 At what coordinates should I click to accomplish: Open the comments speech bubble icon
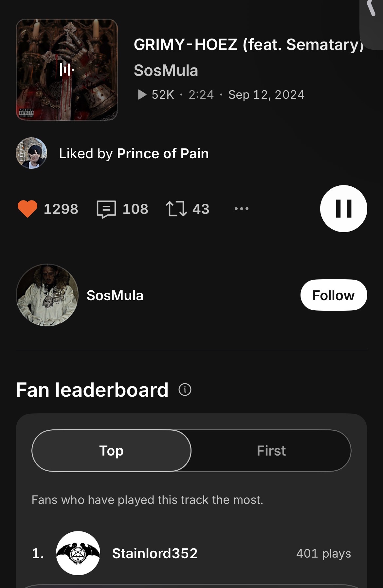tap(106, 209)
